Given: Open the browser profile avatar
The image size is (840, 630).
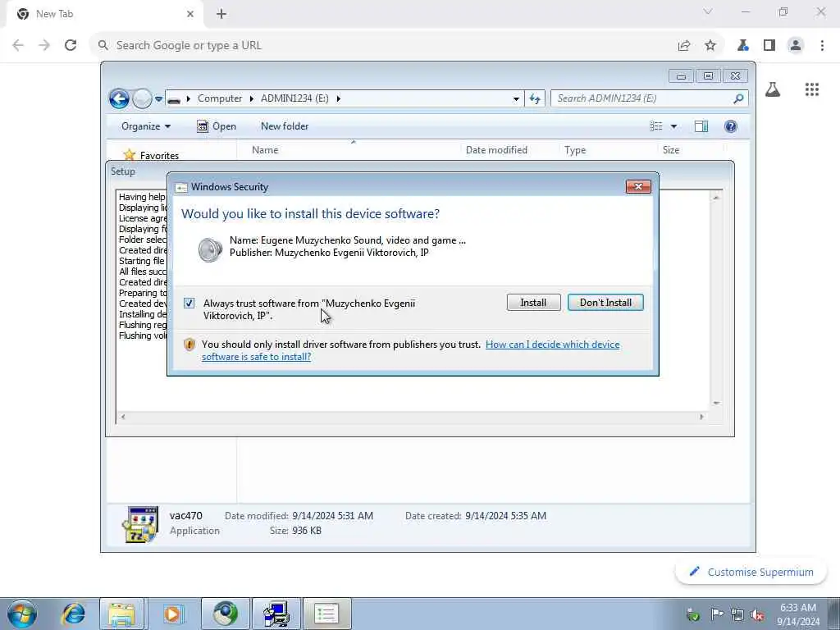Looking at the screenshot, I should [796, 46].
